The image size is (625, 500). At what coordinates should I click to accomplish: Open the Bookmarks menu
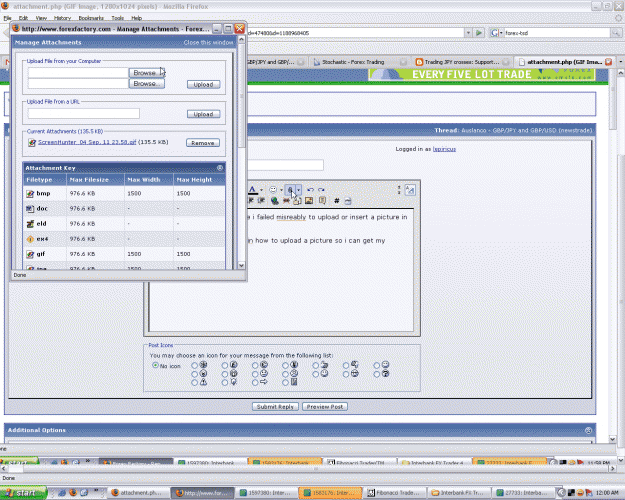click(x=91, y=18)
